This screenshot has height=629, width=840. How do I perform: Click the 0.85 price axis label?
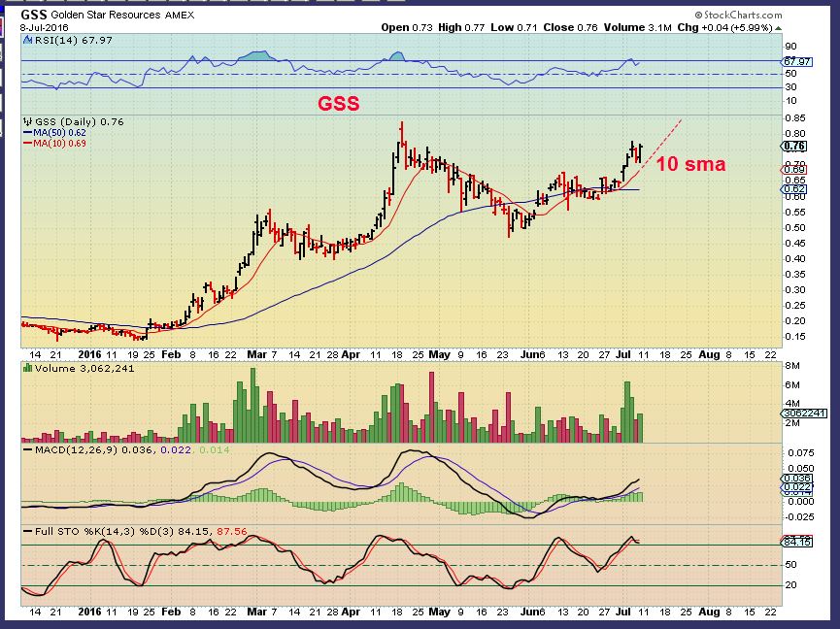tap(795, 118)
